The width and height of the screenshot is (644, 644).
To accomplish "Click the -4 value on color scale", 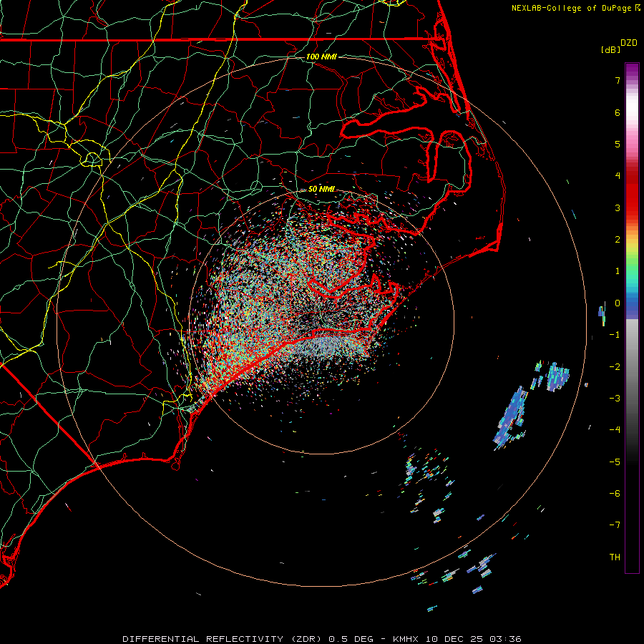I will 615,430.
